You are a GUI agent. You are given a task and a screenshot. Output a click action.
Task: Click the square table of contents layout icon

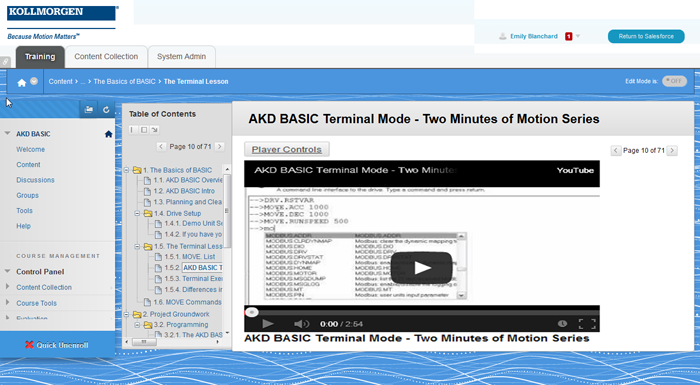(x=144, y=130)
